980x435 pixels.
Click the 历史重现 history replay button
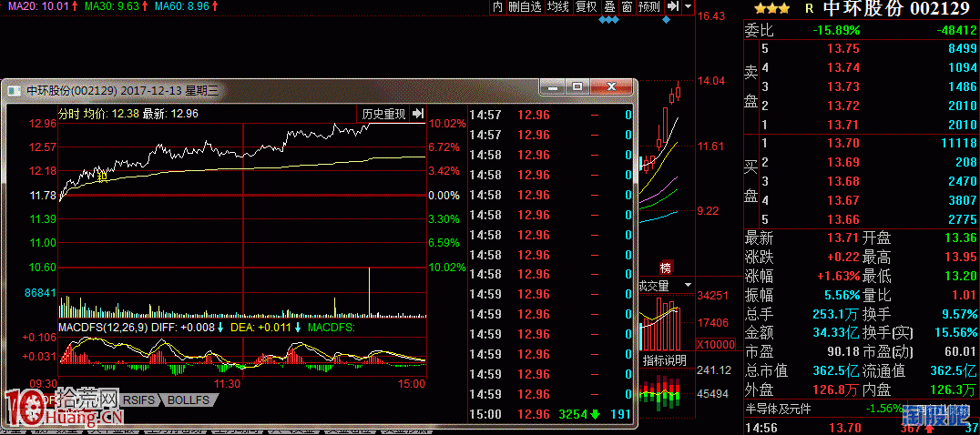(x=383, y=114)
